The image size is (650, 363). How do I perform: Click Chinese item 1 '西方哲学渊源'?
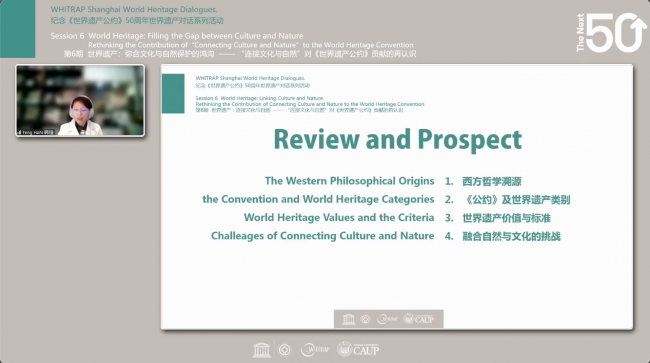492,182
